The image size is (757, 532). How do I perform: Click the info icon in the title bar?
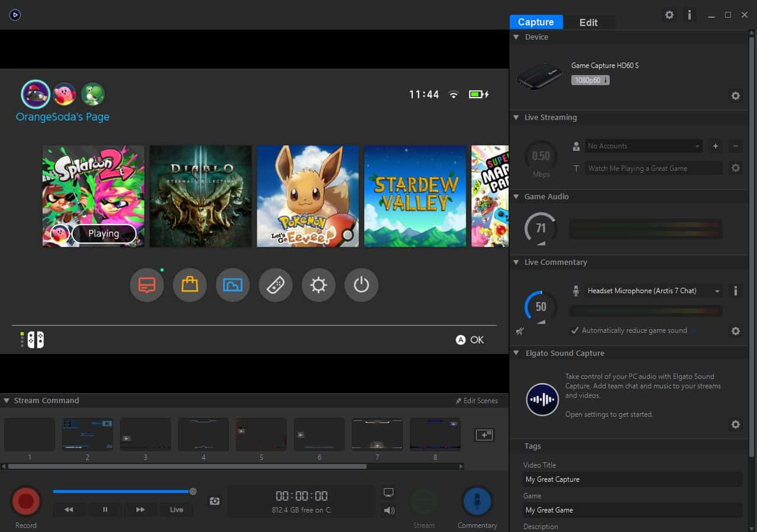tap(689, 15)
